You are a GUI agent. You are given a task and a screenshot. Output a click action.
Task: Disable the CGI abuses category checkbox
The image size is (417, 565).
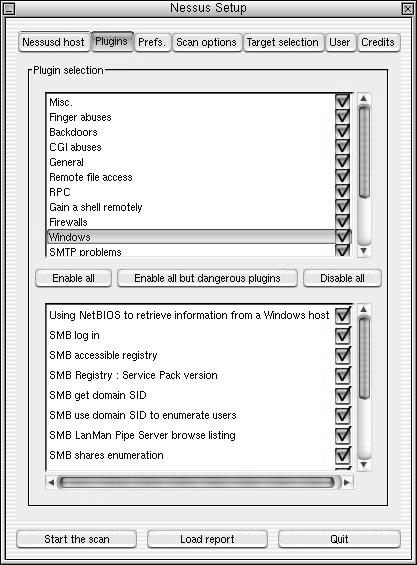click(x=342, y=146)
